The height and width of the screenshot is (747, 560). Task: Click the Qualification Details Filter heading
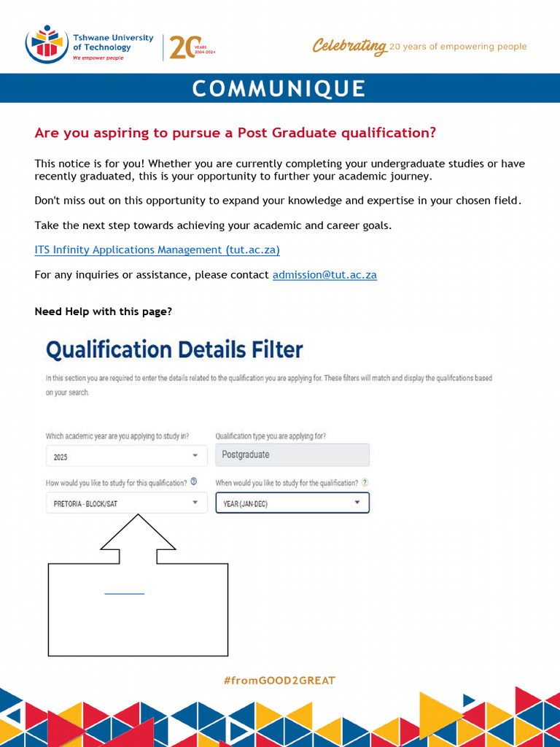(174, 350)
